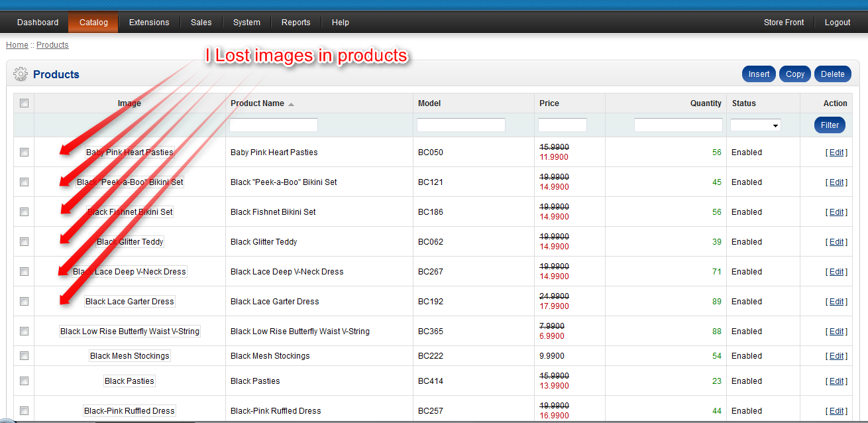
Task: Click product name Black Glitter Teddy in name column
Action: 264,242
